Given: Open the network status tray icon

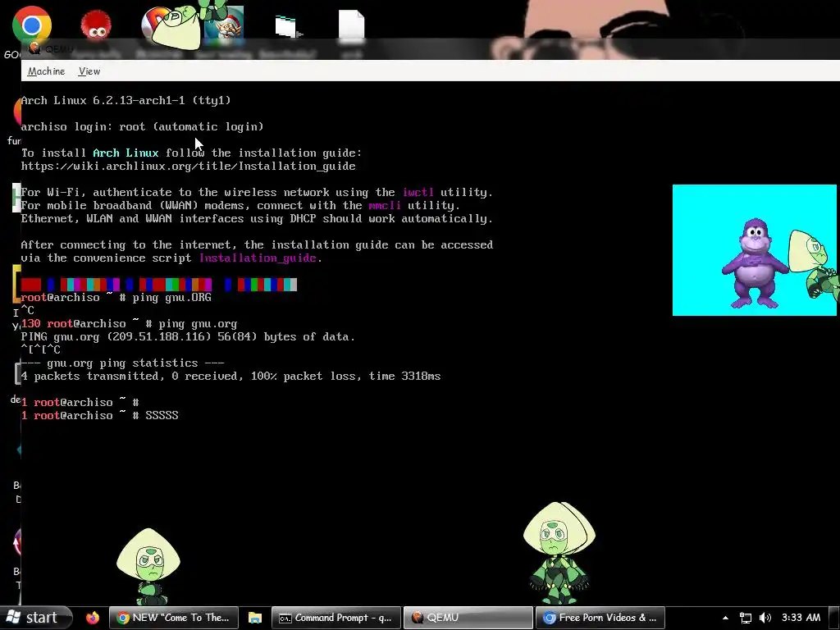Looking at the screenshot, I should 745,618.
